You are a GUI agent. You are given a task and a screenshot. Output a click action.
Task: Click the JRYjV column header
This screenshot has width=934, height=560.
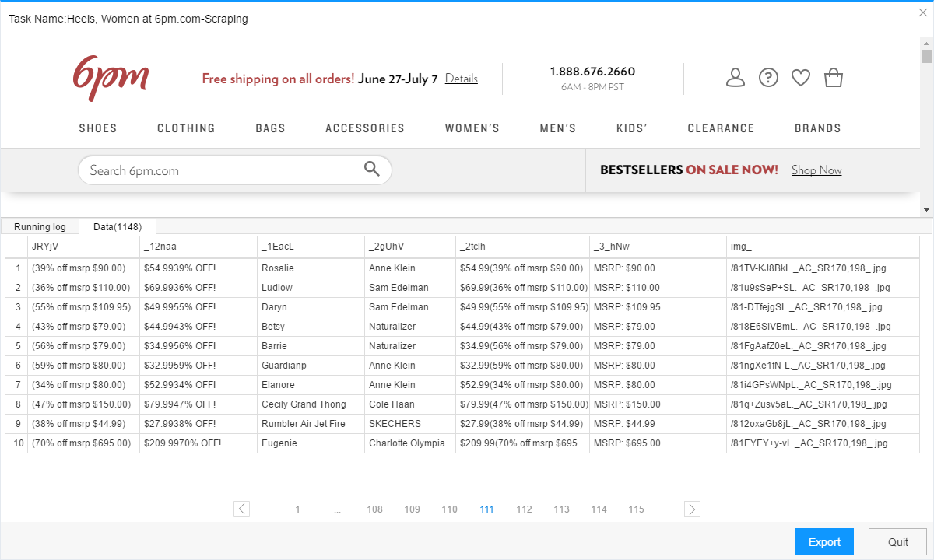click(83, 247)
